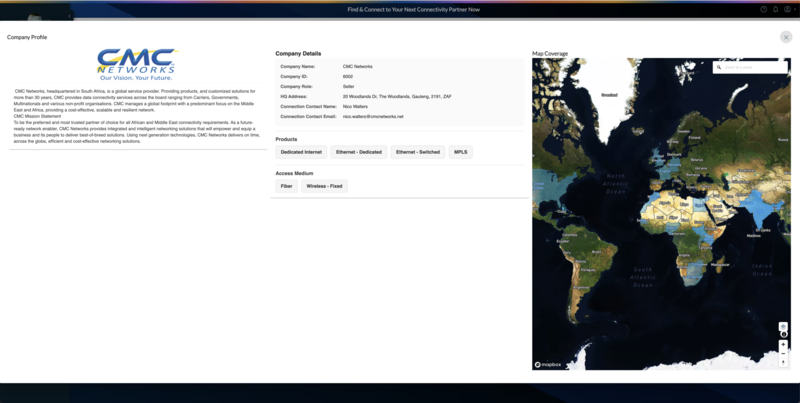Close the Company Profile panel
The width and height of the screenshot is (800, 403).
786,37
